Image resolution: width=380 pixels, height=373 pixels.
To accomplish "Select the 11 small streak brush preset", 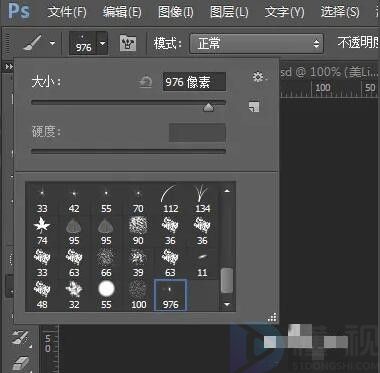I will (x=202, y=263).
